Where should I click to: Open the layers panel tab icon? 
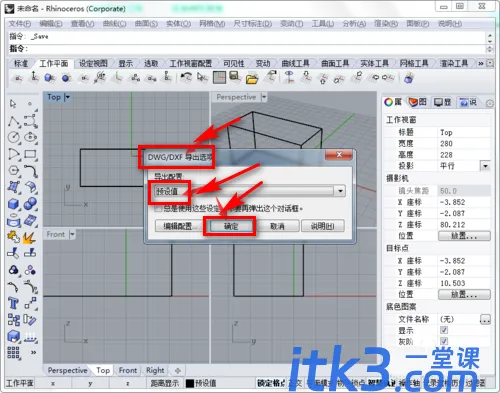(418, 102)
